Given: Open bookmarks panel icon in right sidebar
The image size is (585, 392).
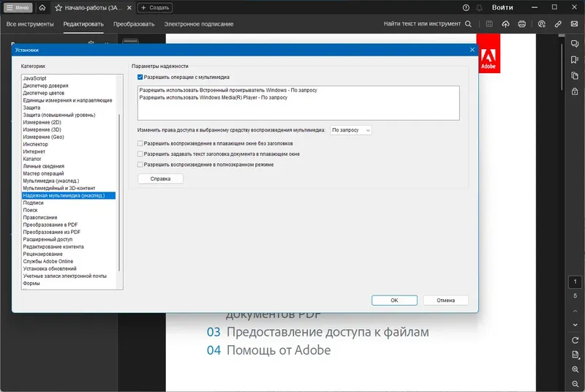Looking at the screenshot, I should (x=575, y=60).
